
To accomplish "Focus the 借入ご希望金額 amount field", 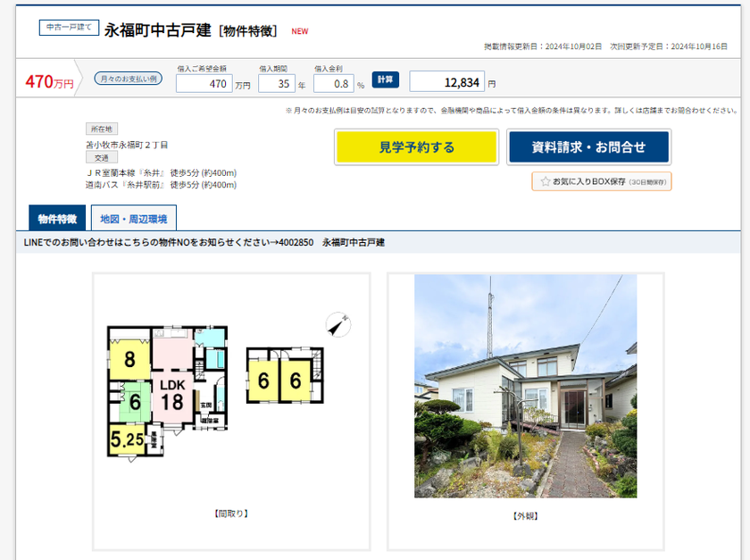I will (204, 84).
